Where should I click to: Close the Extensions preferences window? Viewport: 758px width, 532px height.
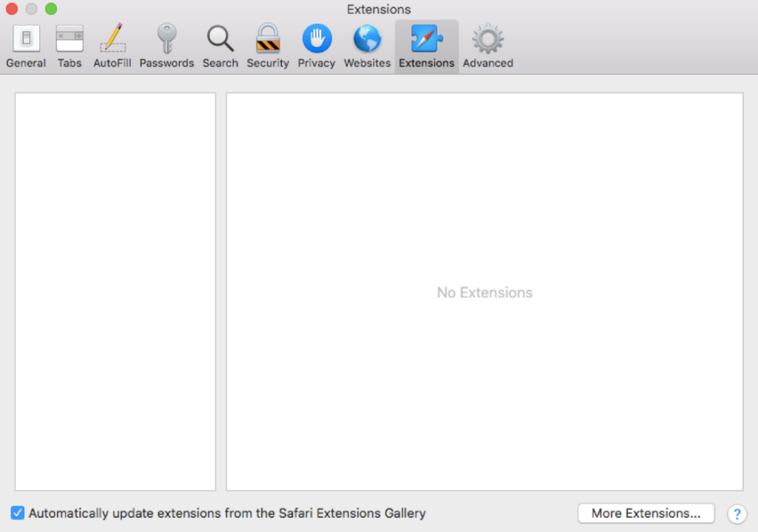point(12,10)
